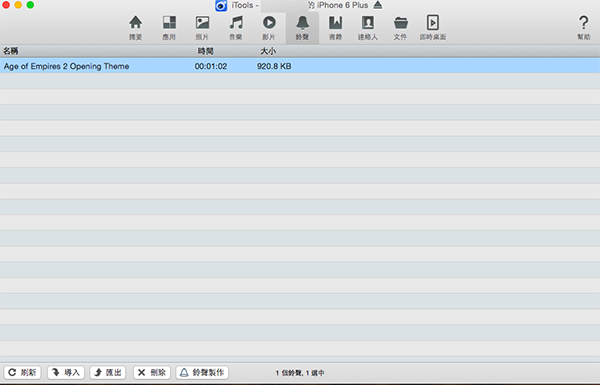Switch to the Music (音樂) note icon
The height and width of the screenshot is (385, 600).
point(236,28)
